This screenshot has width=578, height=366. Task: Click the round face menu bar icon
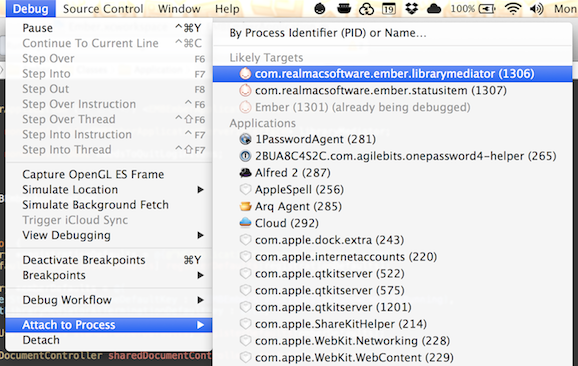320,8
